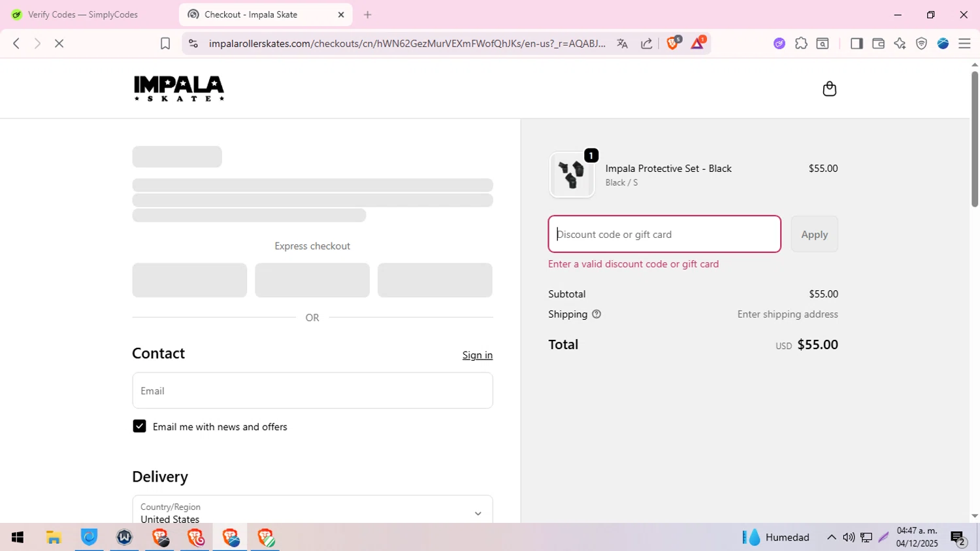Stop the page from loading

(x=59, y=43)
